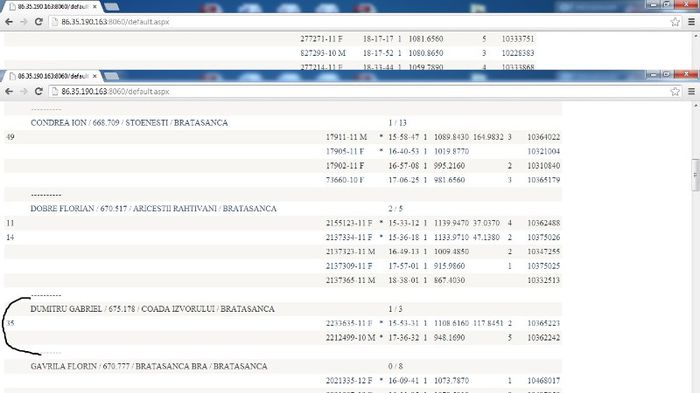The width and height of the screenshot is (700, 393).
Task: Minimize the rear browser window
Action: pos(654,4)
